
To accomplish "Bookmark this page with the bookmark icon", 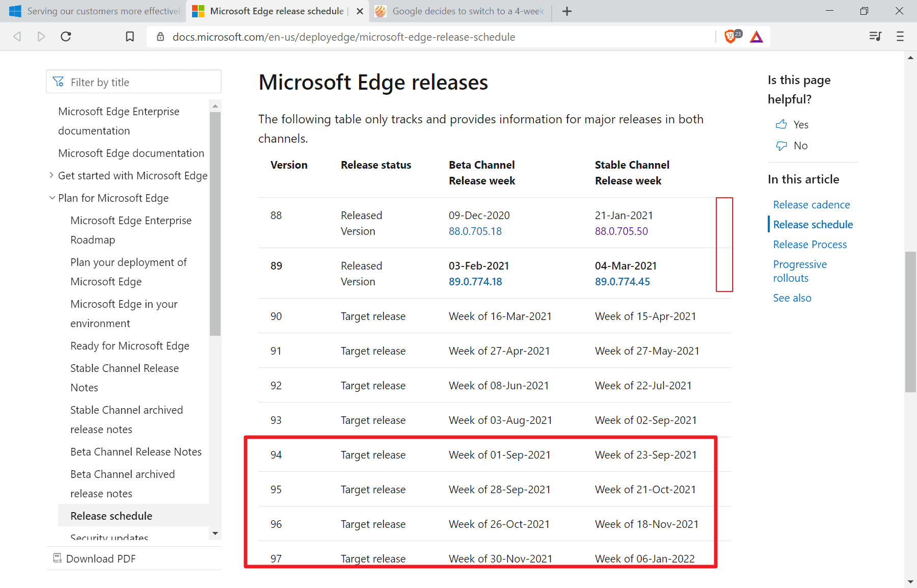I will coord(130,37).
